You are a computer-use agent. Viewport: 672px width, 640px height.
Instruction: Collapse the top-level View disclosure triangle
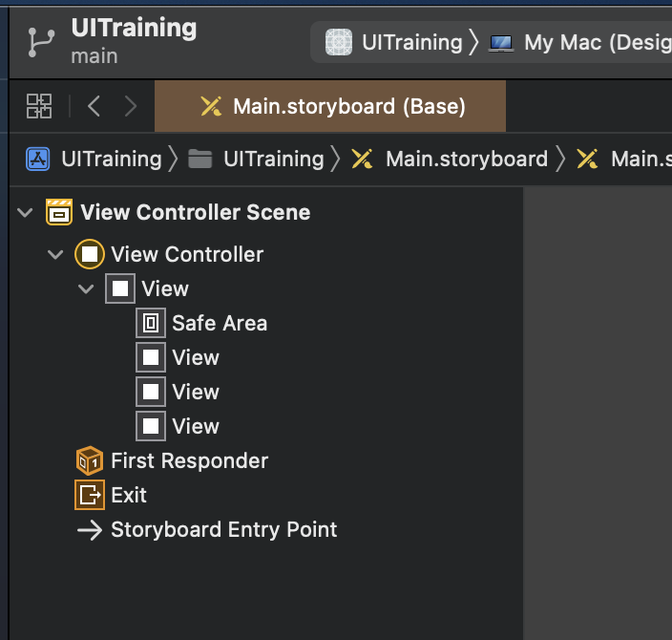(87, 288)
